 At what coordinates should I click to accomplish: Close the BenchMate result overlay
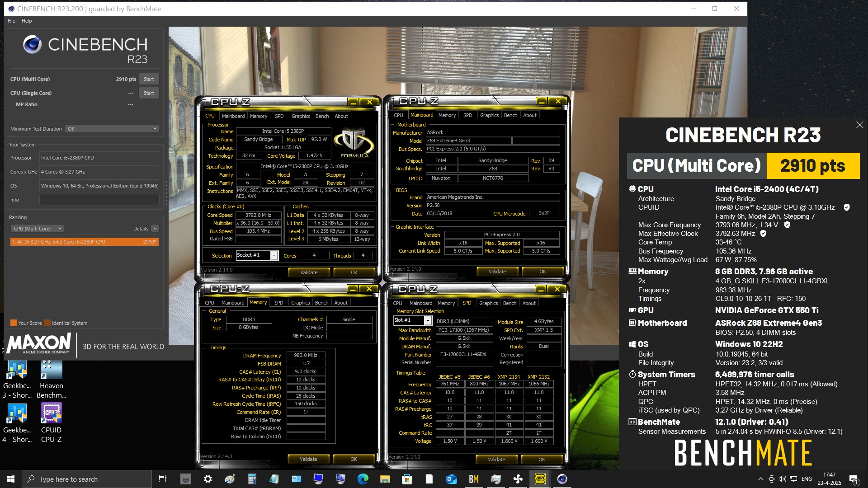(x=859, y=125)
